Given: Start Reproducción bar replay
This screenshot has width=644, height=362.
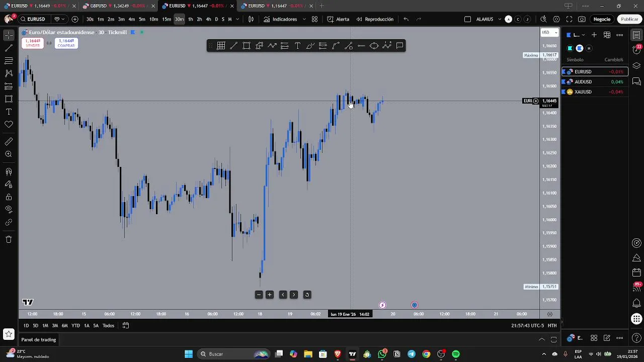Looking at the screenshot, I should [375, 19].
